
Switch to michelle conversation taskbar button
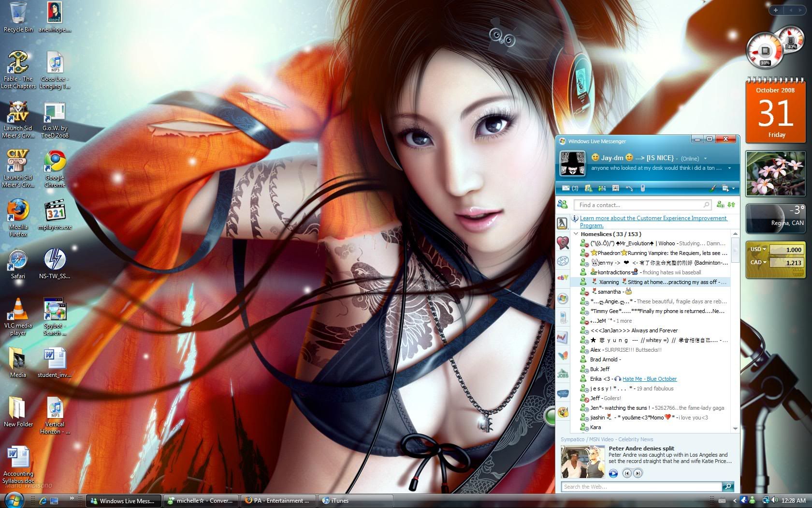[201, 501]
